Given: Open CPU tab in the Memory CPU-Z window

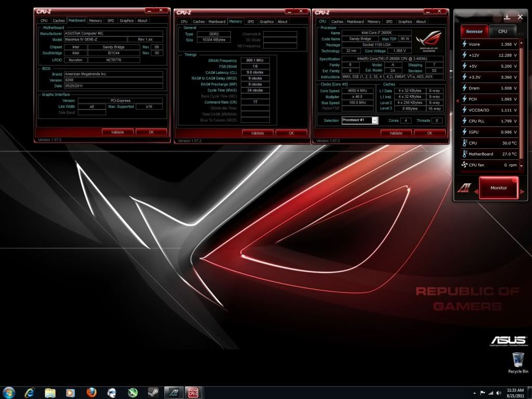Looking at the screenshot, I should tap(184, 21).
